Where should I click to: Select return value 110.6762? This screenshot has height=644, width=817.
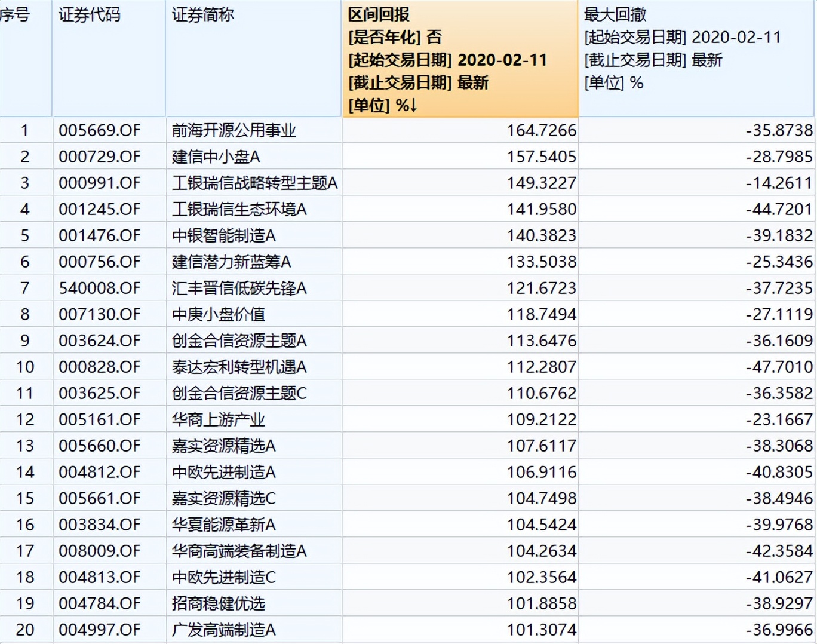542,393
